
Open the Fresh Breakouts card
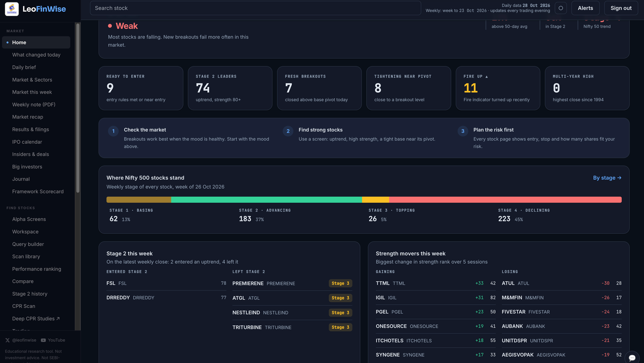[x=319, y=88]
